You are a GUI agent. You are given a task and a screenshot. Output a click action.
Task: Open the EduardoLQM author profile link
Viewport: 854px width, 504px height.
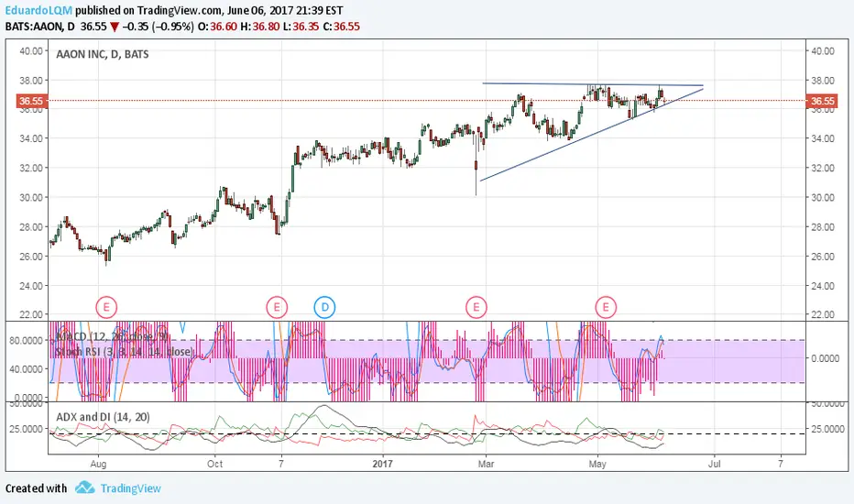tap(38, 10)
